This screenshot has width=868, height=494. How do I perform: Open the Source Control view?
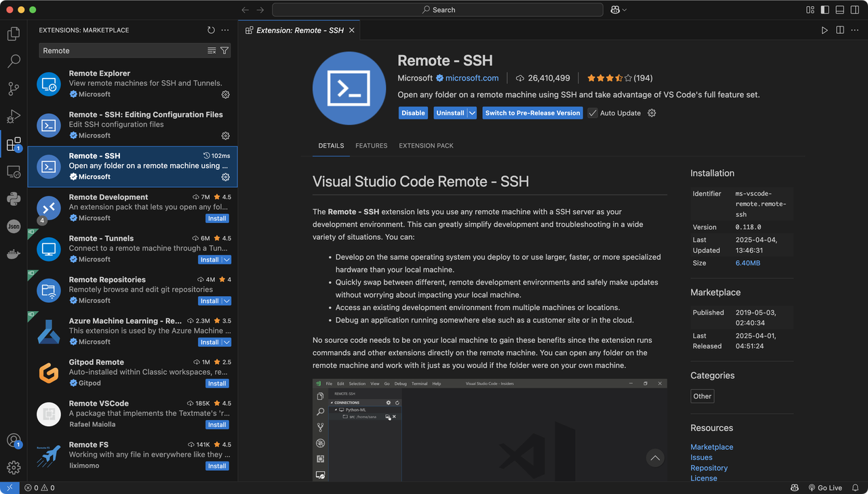[14, 89]
